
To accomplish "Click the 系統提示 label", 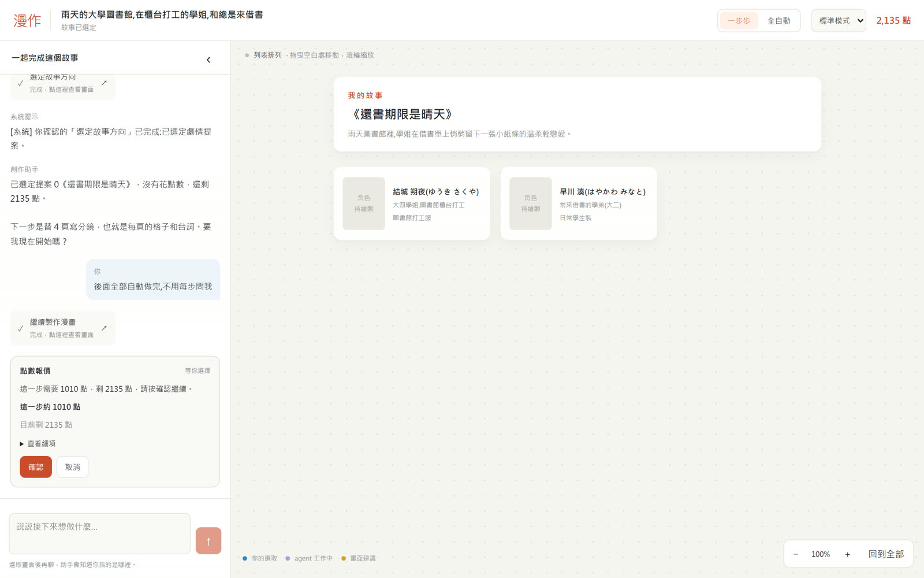I will pyautogui.click(x=24, y=117).
